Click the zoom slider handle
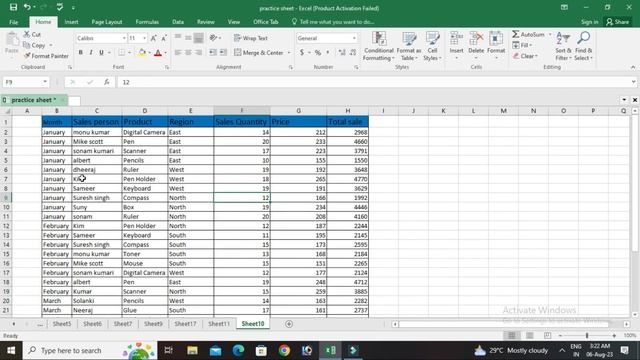The height and width of the screenshot is (360, 640). click(x=587, y=336)
